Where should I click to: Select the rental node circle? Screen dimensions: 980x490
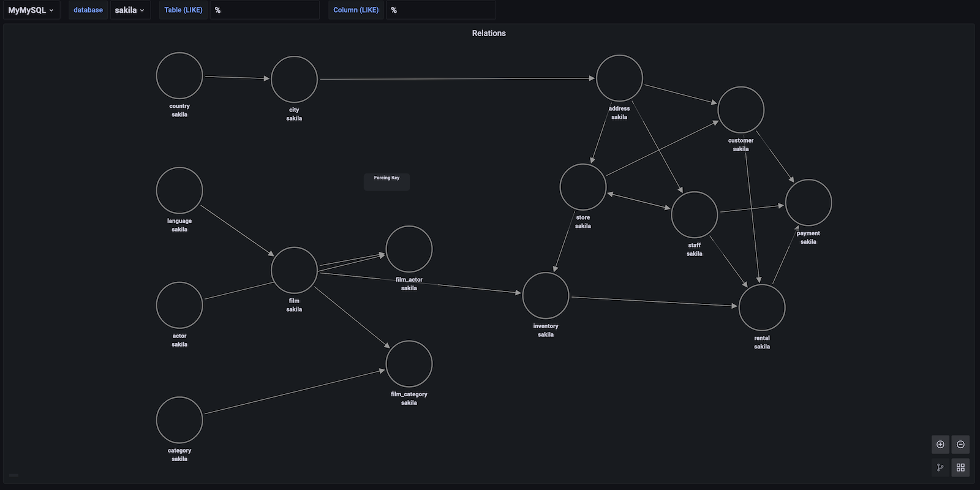[x=762, y=307]
